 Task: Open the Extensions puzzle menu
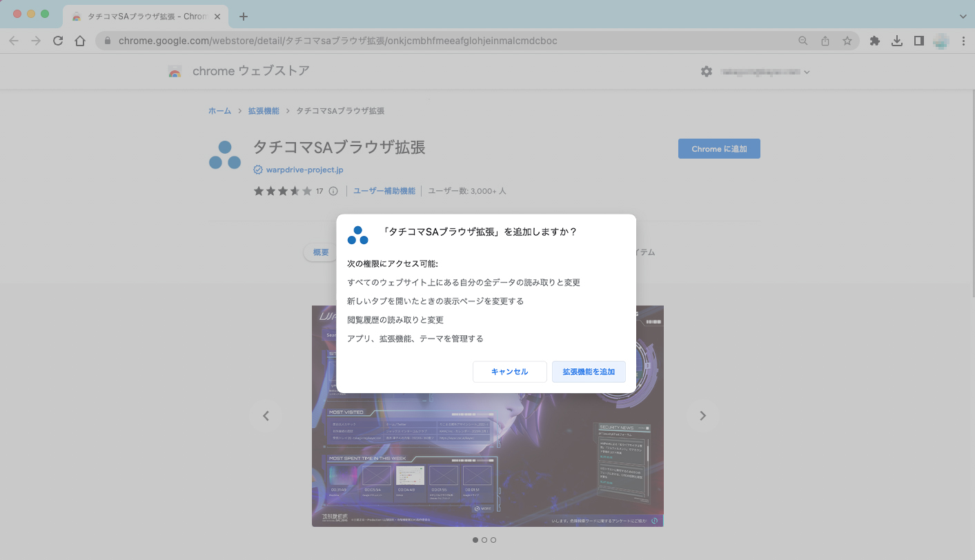coord(875,41)
